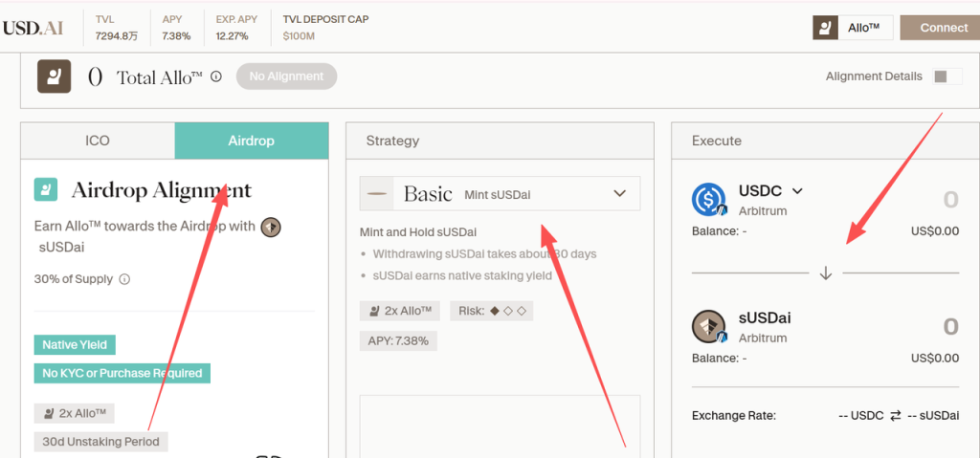Open the USDC token selector dropdown
The height and width of the screenshot is (458, 980).
(x=770, y=190)
